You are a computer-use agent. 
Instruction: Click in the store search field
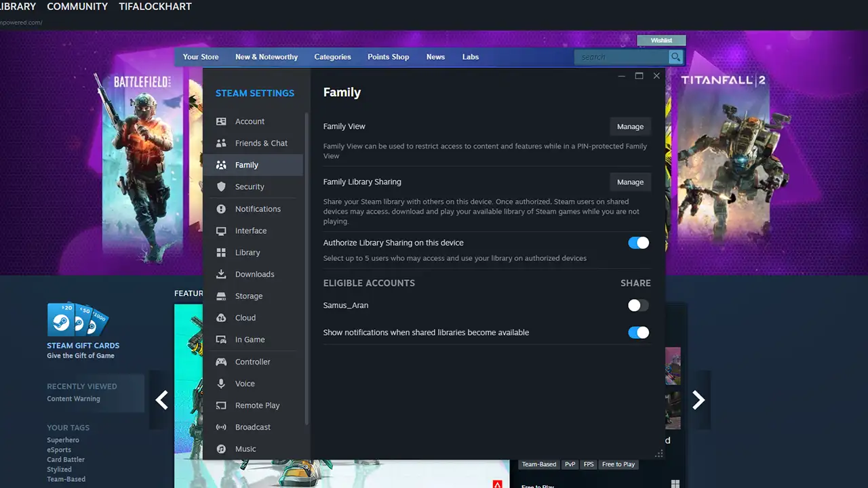pos(621,57)
